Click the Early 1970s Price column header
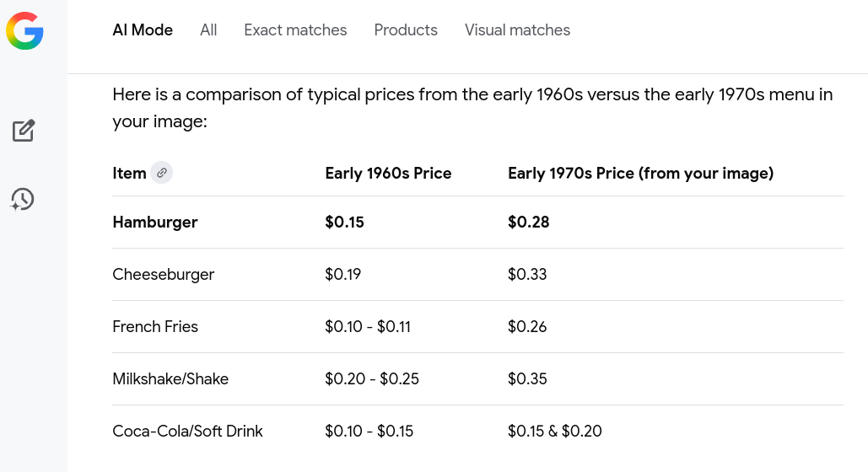This screenshot has width=868, height=472. [640, 174]
